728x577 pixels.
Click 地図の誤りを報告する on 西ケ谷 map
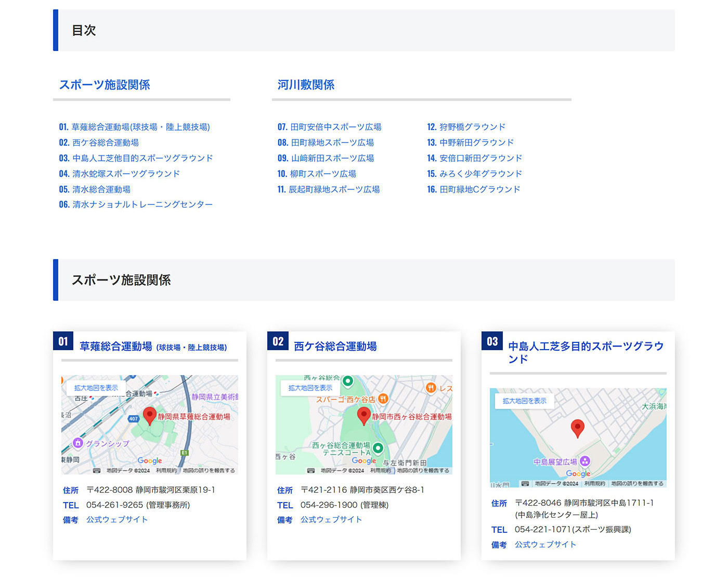(x=423, y=470)
